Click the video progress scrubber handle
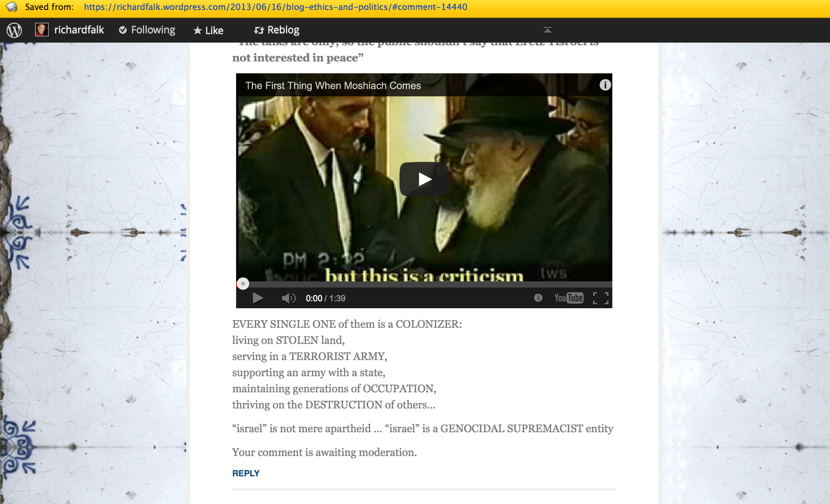 click(x=243, y=284)
